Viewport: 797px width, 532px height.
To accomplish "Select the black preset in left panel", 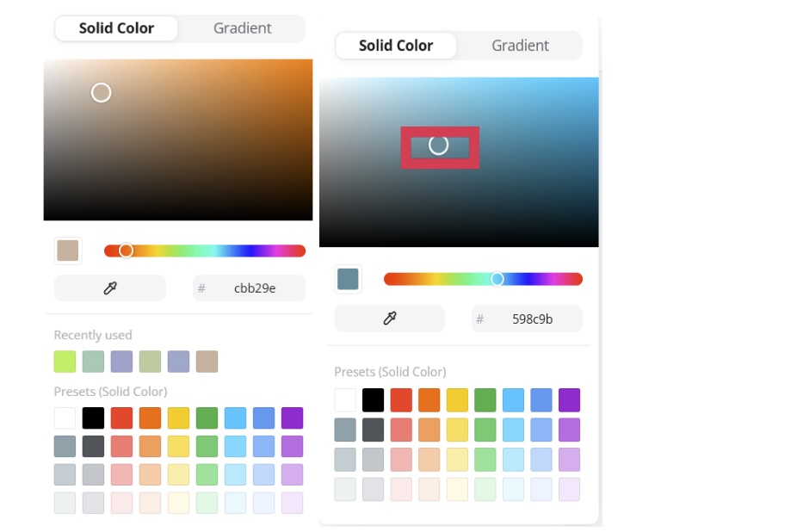I will coord(93,418).
